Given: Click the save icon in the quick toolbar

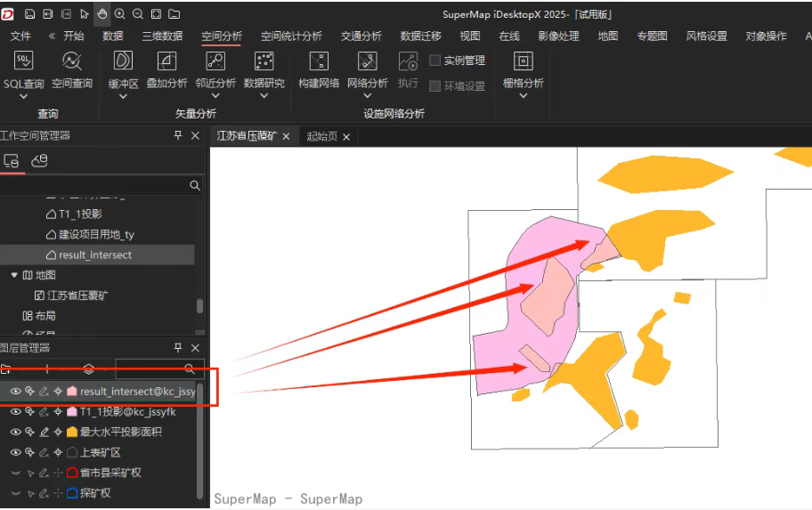Looking at the screenshot, I should [x=29, y=14].
